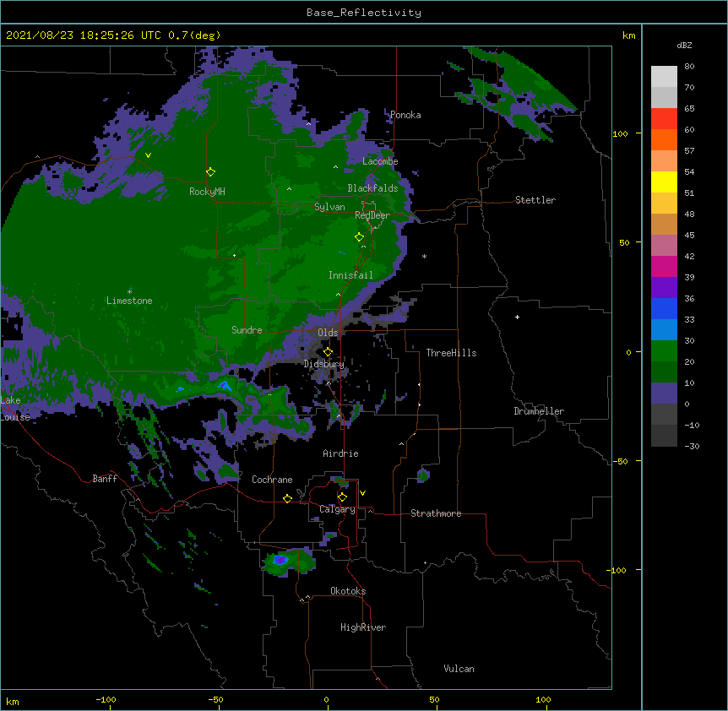Click the -100 tick on the bottom axis
Viewport: 728px width, 711px height.
click(106, 699)
